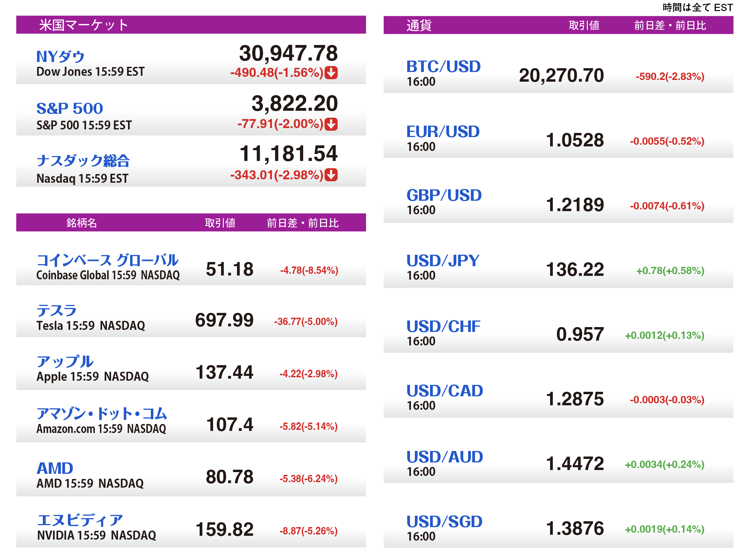The height and width of the screenshot is (560, 748).
Task: Click the USD/CHF currency pair
Action: coord(443,326)
